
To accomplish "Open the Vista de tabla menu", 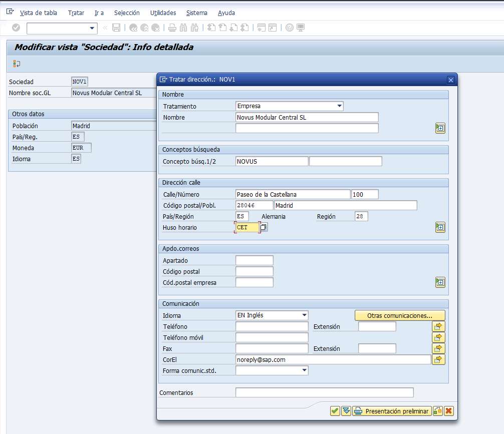I will coord(39,13).
